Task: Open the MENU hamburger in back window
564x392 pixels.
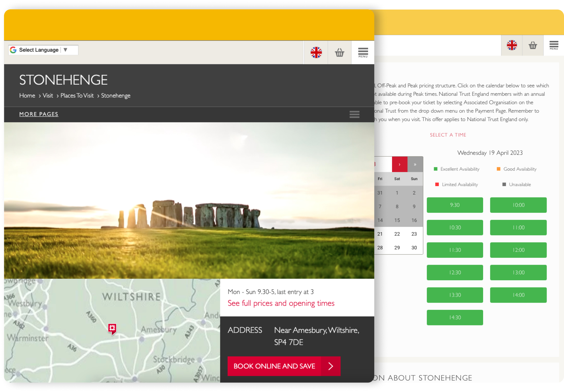Action: [x=554, y=45]
